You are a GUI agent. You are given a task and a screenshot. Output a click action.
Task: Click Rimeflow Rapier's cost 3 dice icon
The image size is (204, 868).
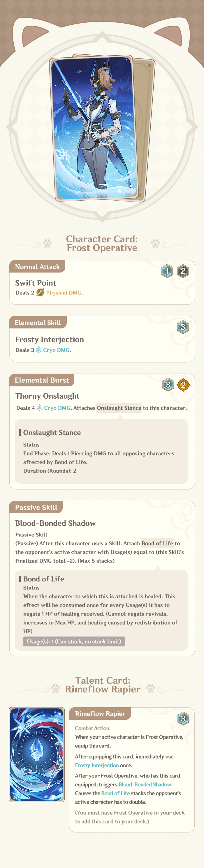[183, 718]
